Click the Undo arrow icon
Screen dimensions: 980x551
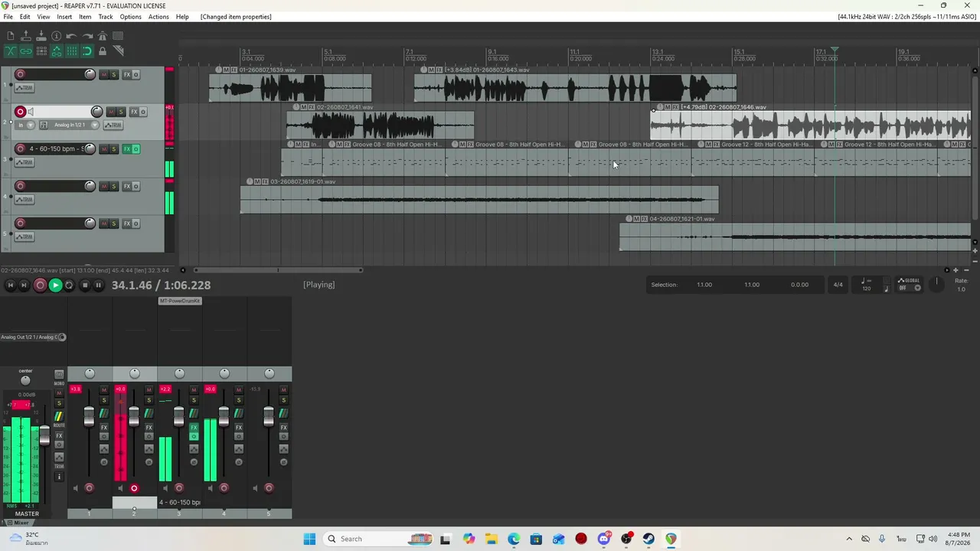click(71, 36)
